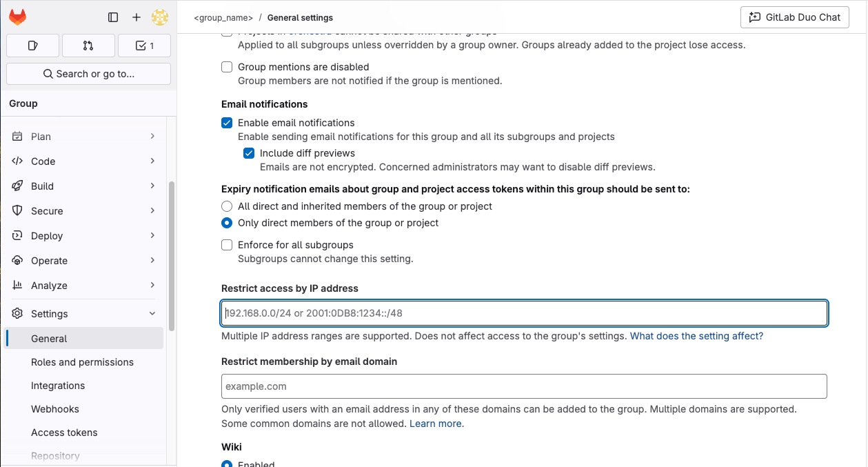The height and width of the screenshot is (467, 868).
Task: Click the GitLab fox logo
Action: pos(17,17)
